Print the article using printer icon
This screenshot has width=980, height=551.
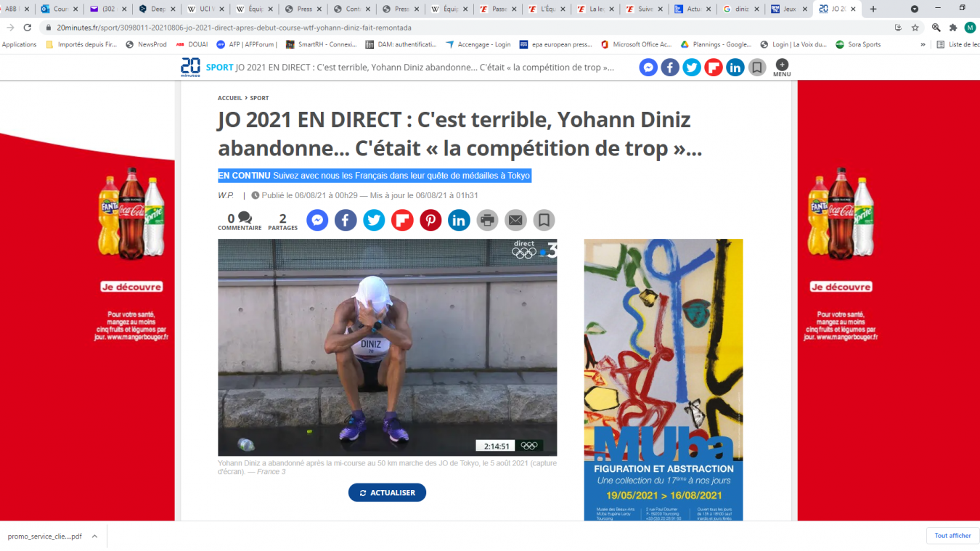[487, 220]
